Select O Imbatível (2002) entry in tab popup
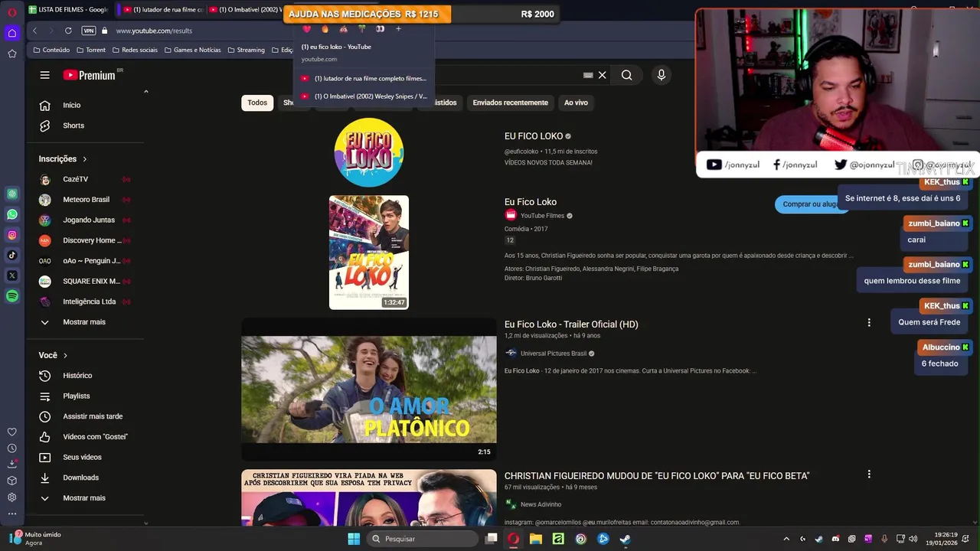The width and height of the screenshot is (980, 551). pyautogui.click(x=364, y=96)
